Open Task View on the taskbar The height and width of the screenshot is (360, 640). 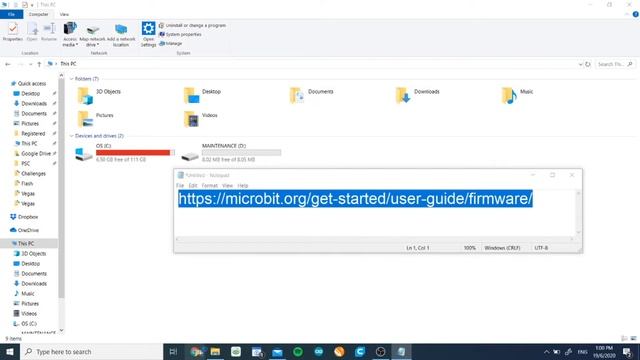[173, 351]
